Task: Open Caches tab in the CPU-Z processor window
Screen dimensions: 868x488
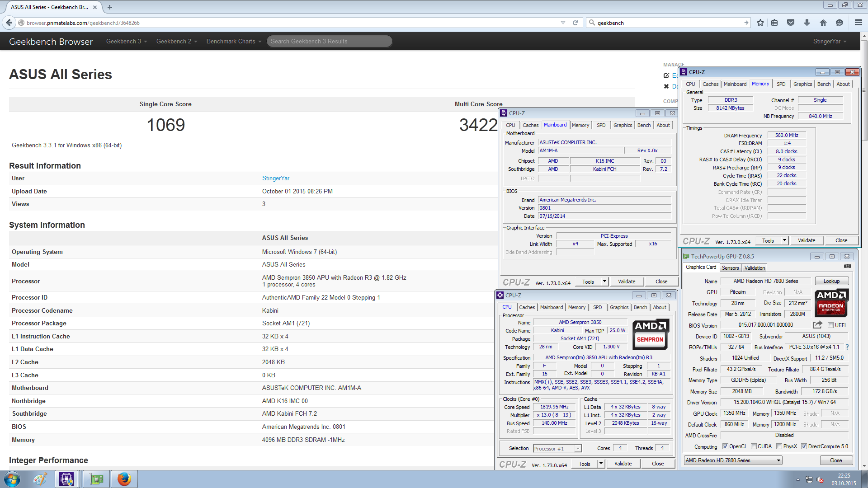Action: [x=527, y=307]
